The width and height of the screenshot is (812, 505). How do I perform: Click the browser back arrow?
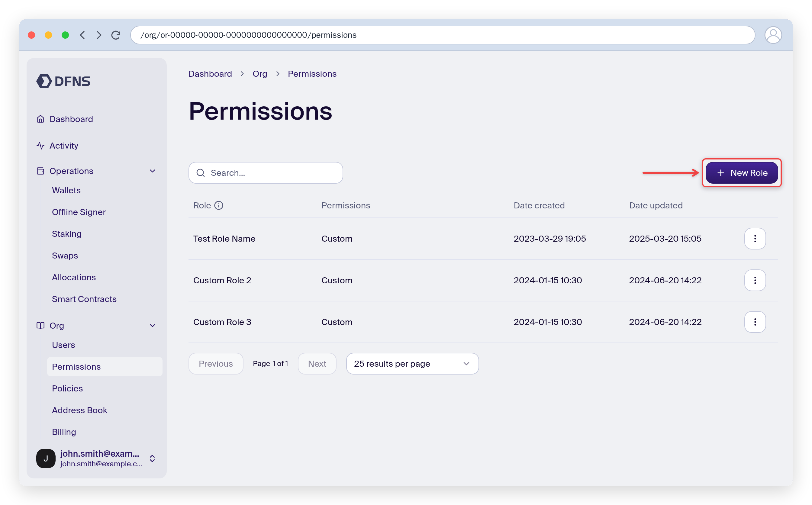[x=82, y=35]
